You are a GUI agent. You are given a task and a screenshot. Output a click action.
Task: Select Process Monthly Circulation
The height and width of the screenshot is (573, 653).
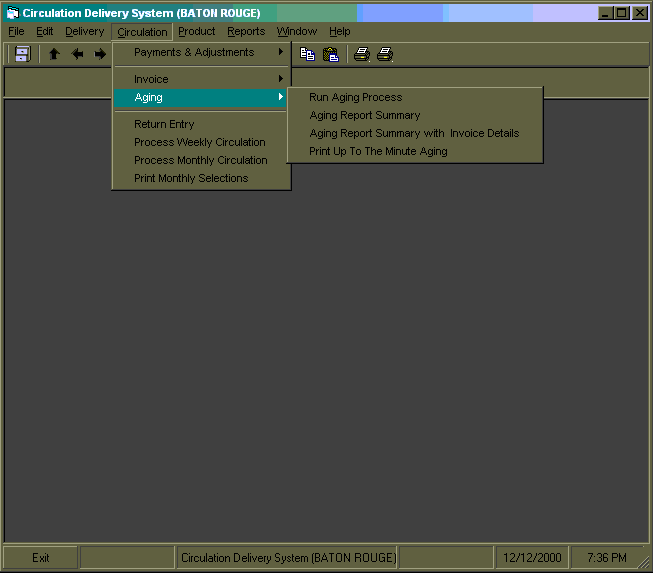point(201,160)
